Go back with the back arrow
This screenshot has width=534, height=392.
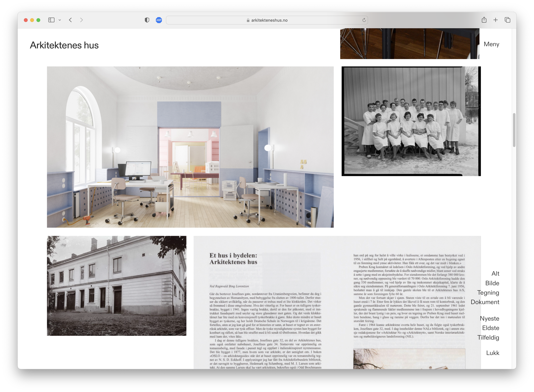(70, 20)
